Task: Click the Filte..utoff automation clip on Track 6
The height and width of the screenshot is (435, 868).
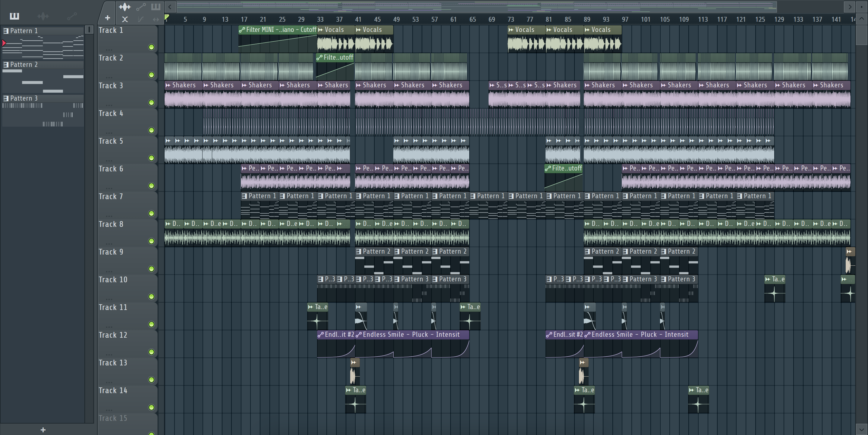Action: (563, 177)
